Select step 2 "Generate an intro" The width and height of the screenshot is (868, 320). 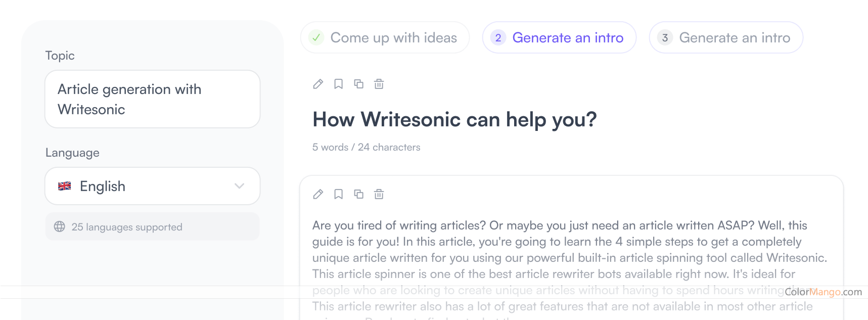[x=559, y=37]
